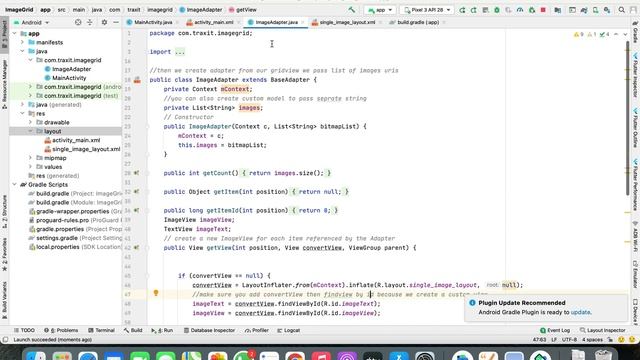Open the Layout Inspector button

603,330
